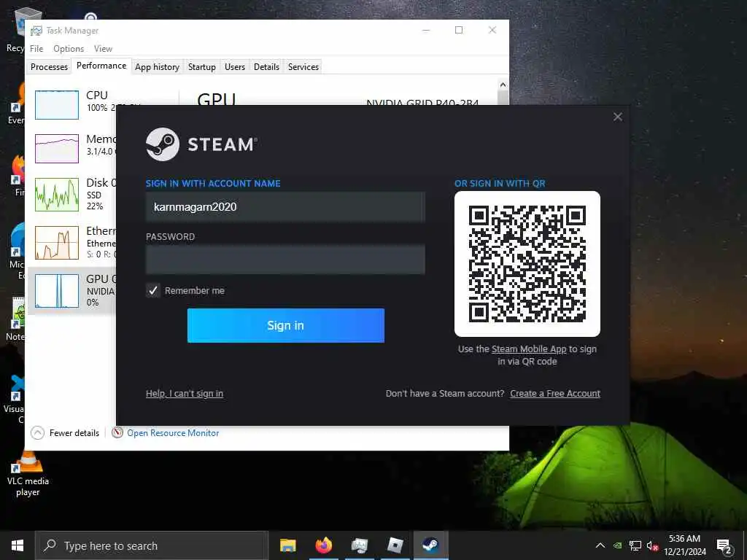Viewport: 747px width, 560px height.
Task: Switch to Processes tab in Task Manager
Action: pos(49,66)
